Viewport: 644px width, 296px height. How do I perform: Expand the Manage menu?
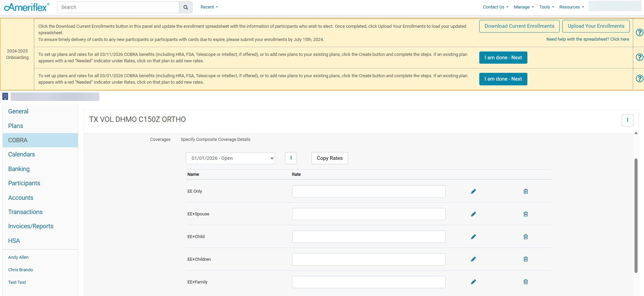(524, 7)
